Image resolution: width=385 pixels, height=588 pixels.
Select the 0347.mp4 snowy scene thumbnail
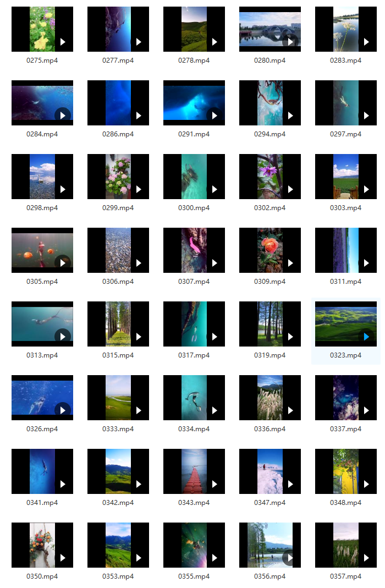[269, 471]
